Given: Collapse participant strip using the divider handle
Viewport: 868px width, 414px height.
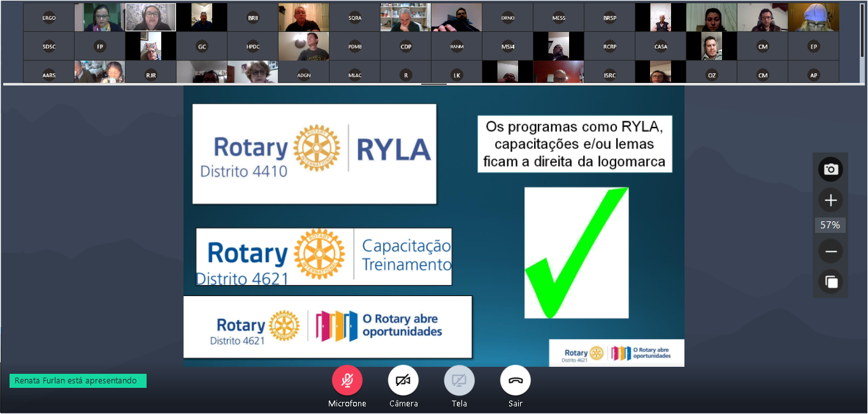Looking at the screenshot, I should [434, 84].
